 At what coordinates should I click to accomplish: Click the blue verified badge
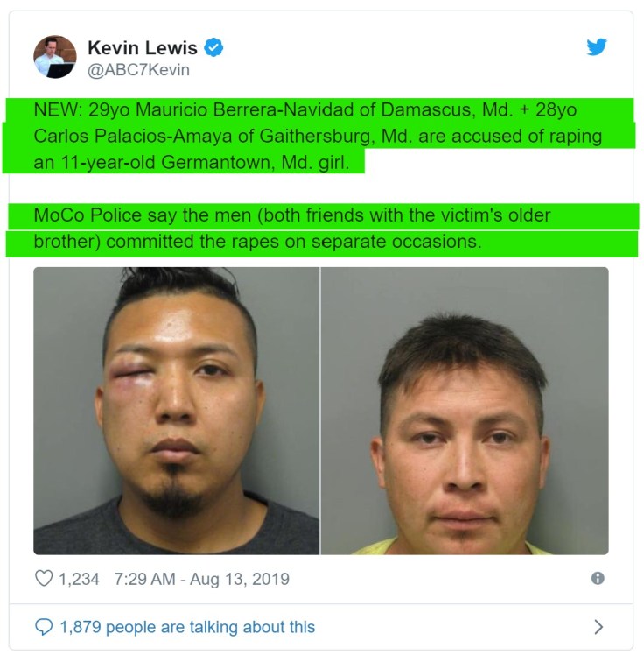coord(213,47)
